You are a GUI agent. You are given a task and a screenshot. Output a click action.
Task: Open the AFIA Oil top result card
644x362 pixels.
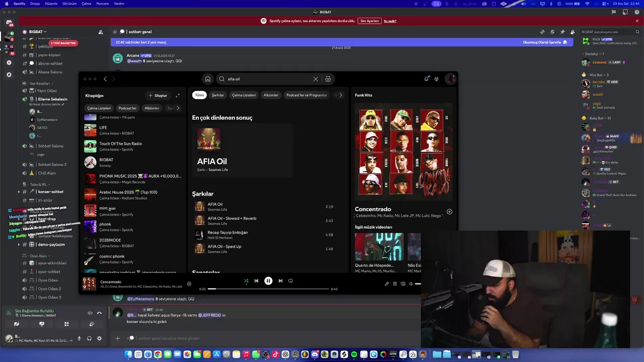242,150
